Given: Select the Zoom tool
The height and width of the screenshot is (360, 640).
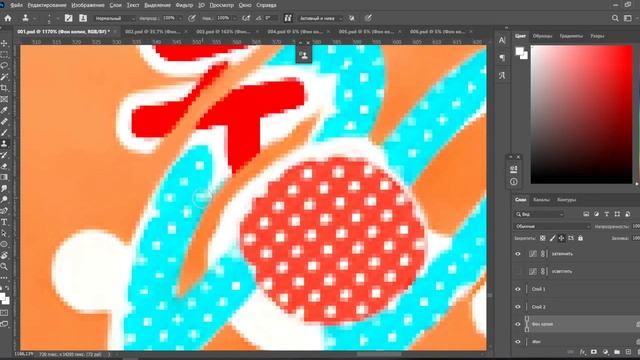Looking at the screenshot, I should (4, 267).
